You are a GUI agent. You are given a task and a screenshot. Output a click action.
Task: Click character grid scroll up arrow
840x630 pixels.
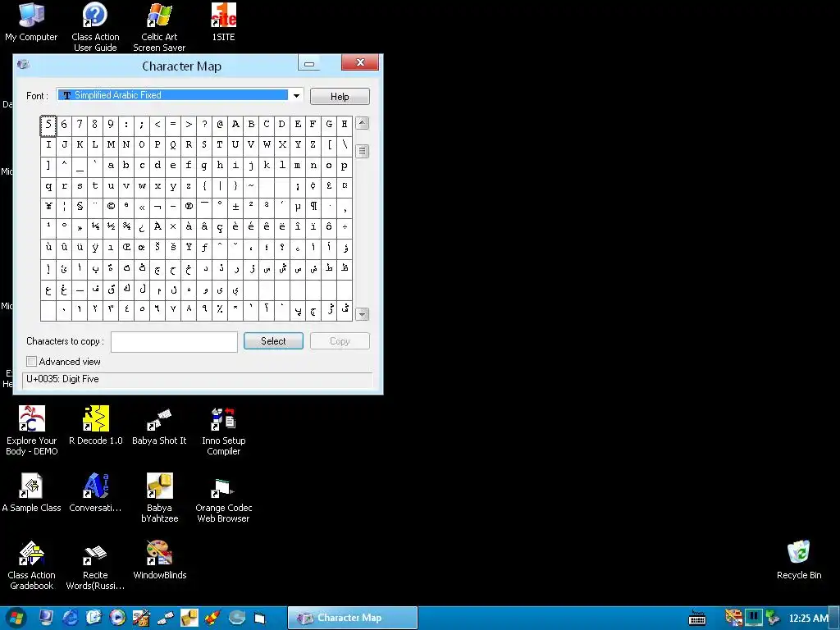(x=362, y=123)
